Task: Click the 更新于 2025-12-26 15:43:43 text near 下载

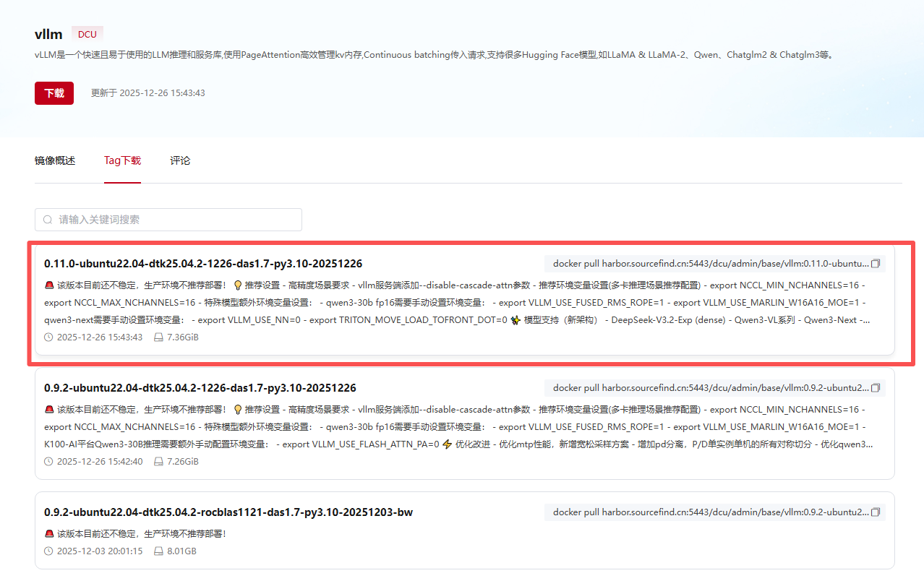Action: [148, 93]
